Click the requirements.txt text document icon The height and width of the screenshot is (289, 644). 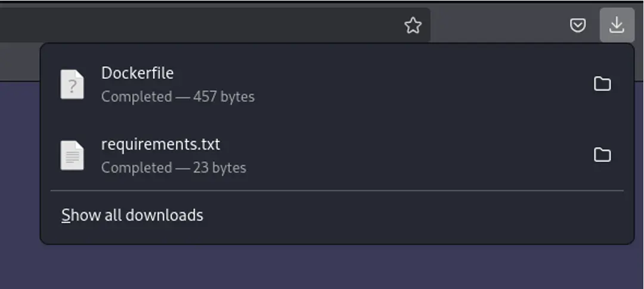[x=72, y=155]
